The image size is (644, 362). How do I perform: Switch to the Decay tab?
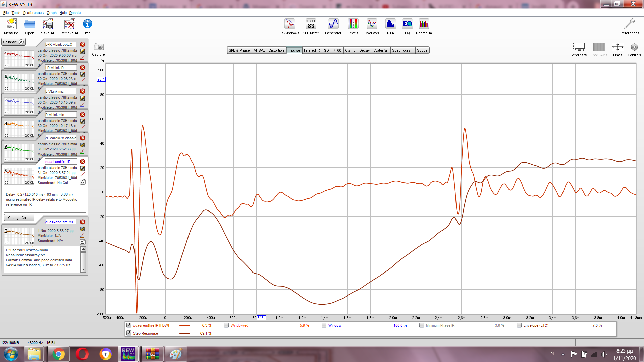(364, 50)
